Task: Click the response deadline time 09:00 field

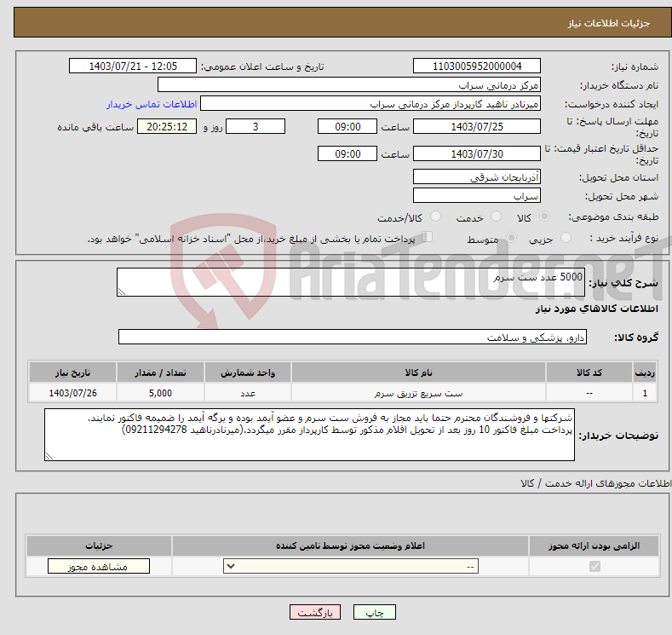Action: pos(347,126)
